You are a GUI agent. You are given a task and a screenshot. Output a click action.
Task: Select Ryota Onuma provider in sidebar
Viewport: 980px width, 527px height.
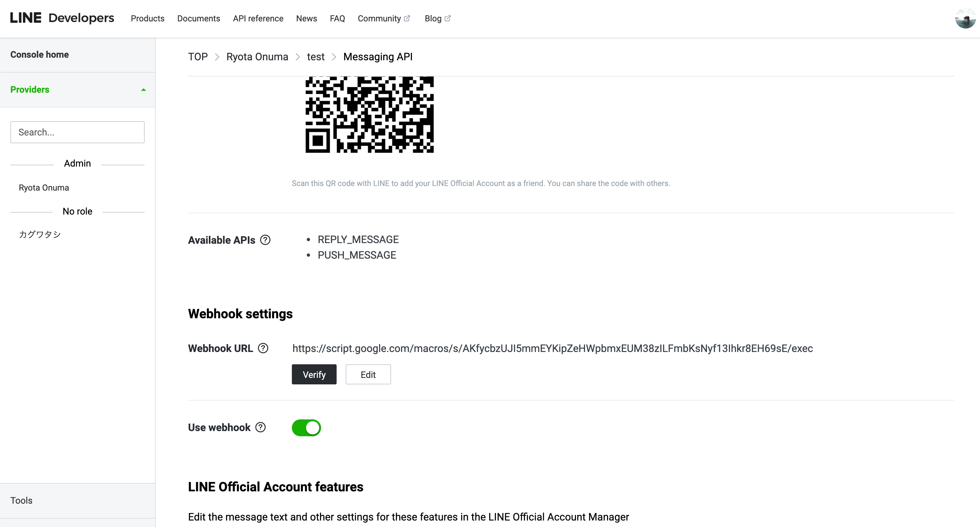(x=44, y=187)
